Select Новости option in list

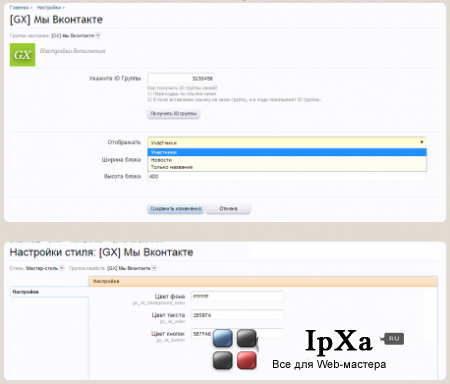(287, 160)
